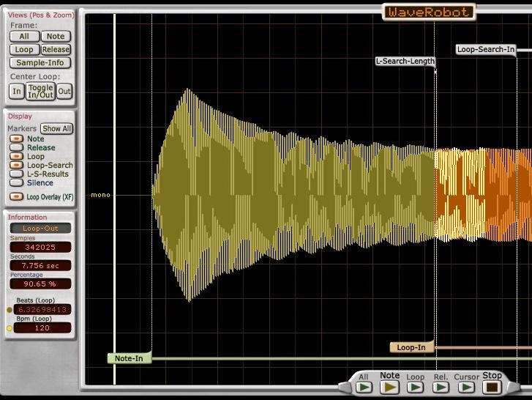This screenshot has height=400, width=532.
Task: Play the Release region
Action: [x=441, y=388]
